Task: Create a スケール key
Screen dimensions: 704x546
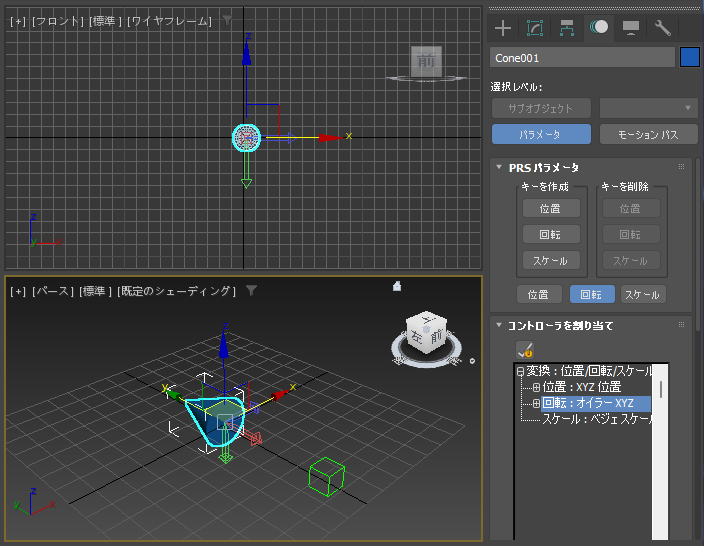Action: point(551,260)
